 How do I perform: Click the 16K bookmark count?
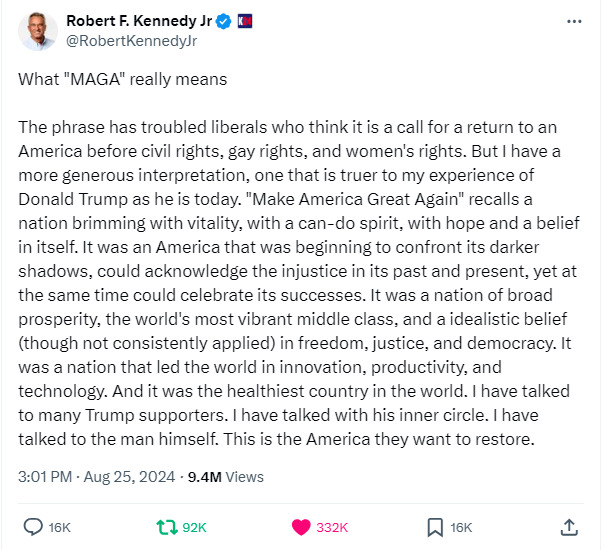coord(462,527)
